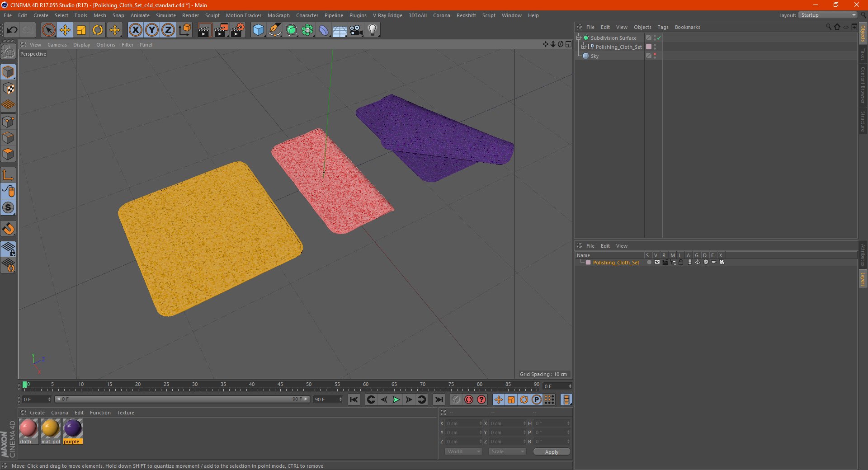Switch to the Layers side tab
The height and width of the screenshot is (470, 868).
click(x=863, y=279)
